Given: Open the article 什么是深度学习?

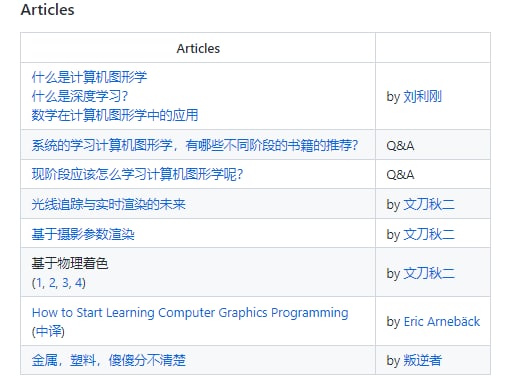Looking at the screenshot, I should (x=80, y=96).
